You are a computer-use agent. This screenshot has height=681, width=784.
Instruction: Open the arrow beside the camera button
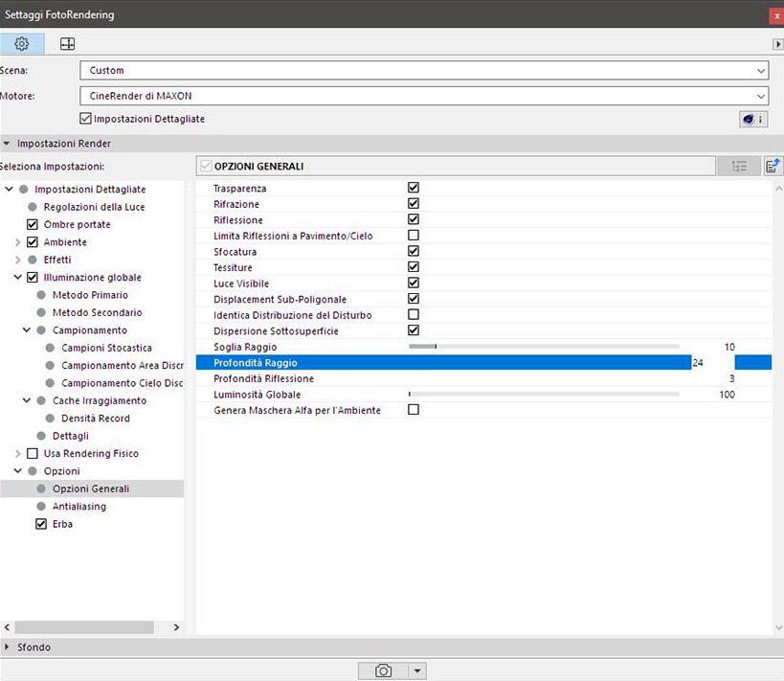coord(417,670)
